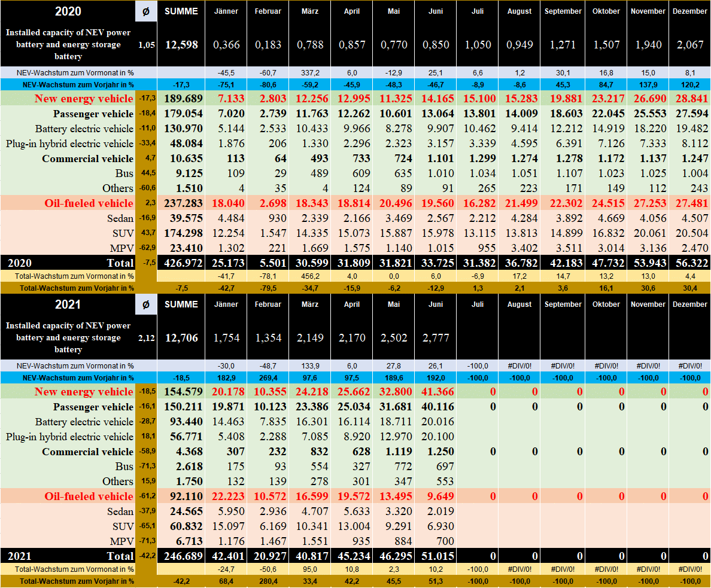Click the 2021 Oil-fueled vehicle row label

coord(89,496)
